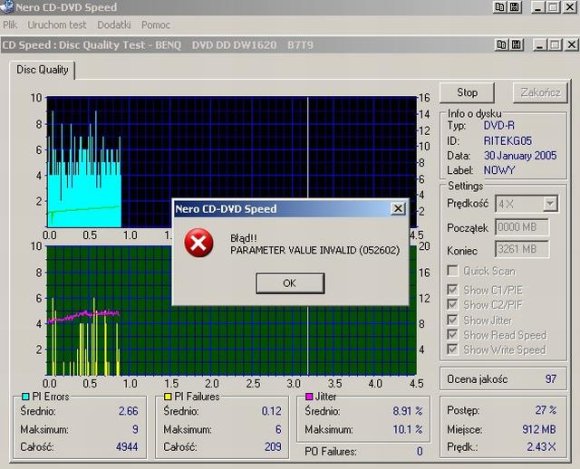Click the copy icon in the Nero title bar

click(500, 7)
